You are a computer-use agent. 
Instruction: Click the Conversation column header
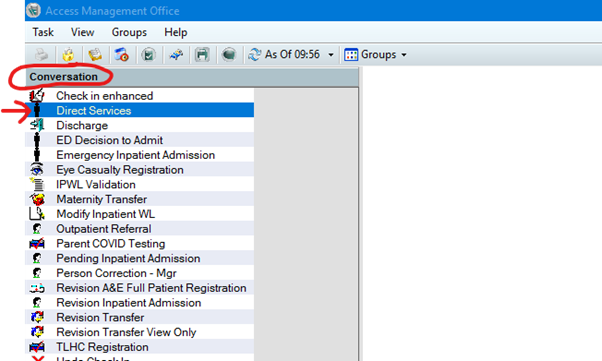click(x=192, y=77)
